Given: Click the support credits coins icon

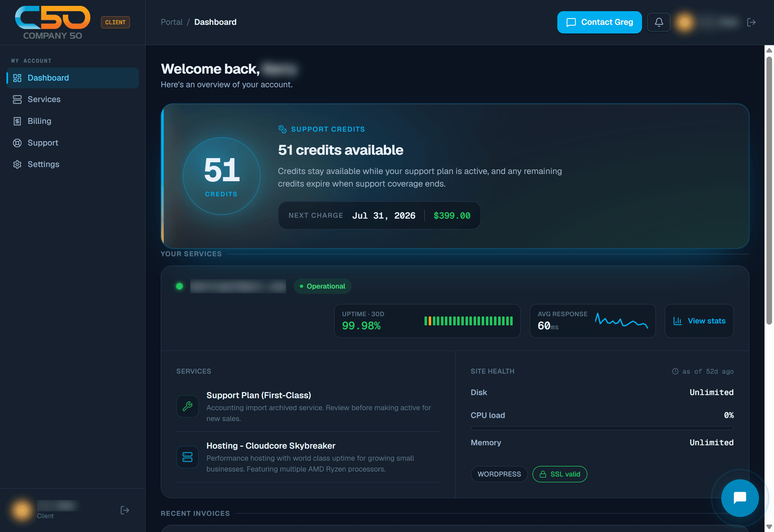Looking at the screenshot, I should click(282, 129).
